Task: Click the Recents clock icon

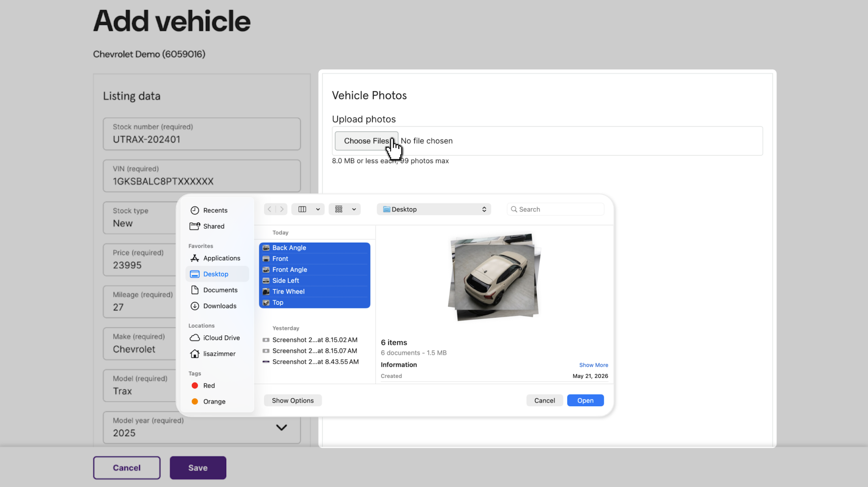Action: click(195, 210)
